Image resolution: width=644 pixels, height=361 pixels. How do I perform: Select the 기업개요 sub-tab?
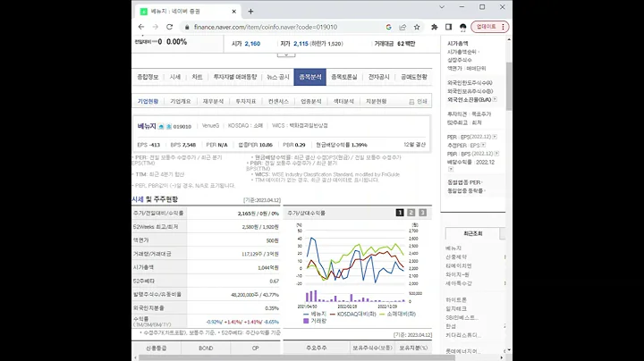pyautogui.click(x=181, y=101)
